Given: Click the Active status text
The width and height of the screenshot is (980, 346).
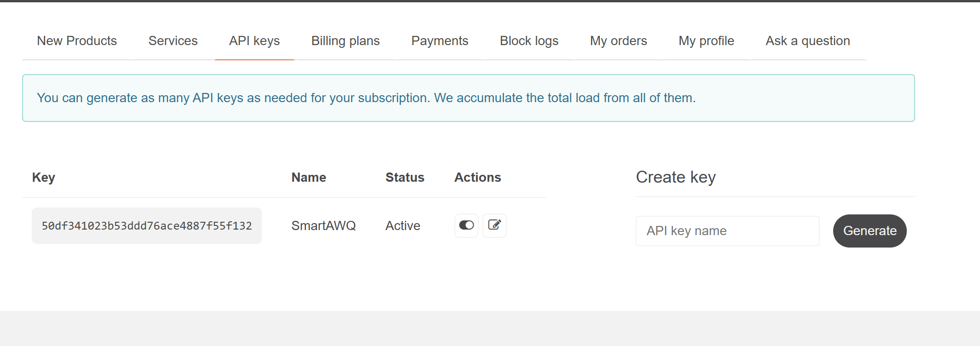Looking at the screenshot, I should 403,226.
